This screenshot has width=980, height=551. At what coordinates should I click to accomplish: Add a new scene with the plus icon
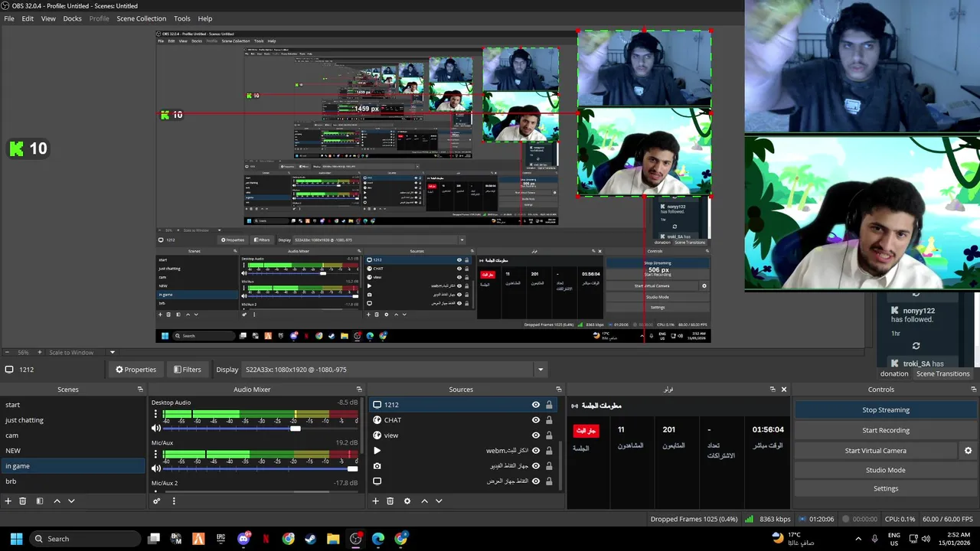point(8,501)
